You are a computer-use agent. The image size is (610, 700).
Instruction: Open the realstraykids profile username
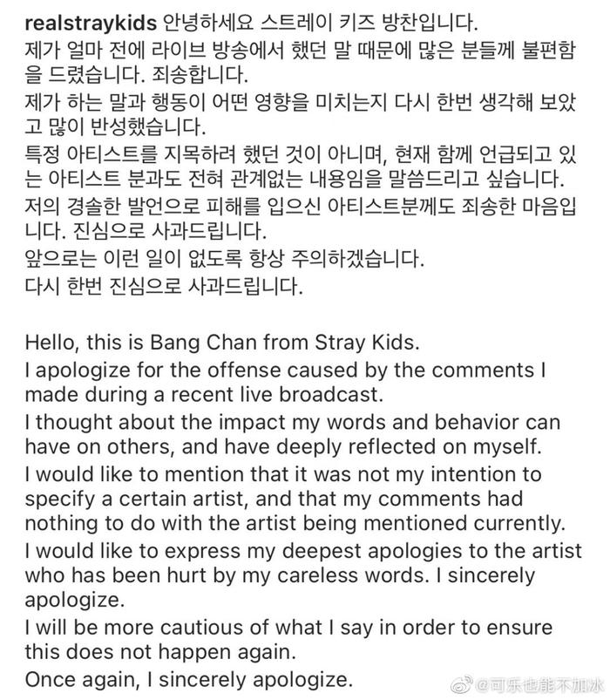[91, 24]
